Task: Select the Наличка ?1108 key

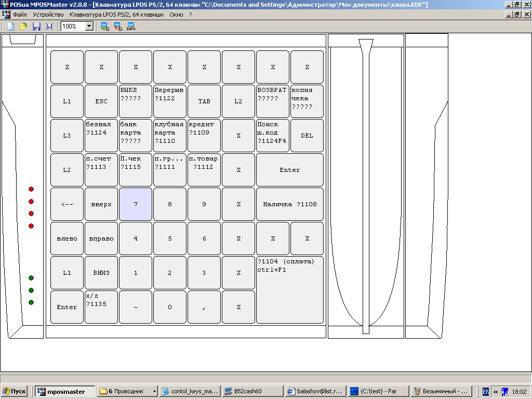Action: tap(289, 204)
